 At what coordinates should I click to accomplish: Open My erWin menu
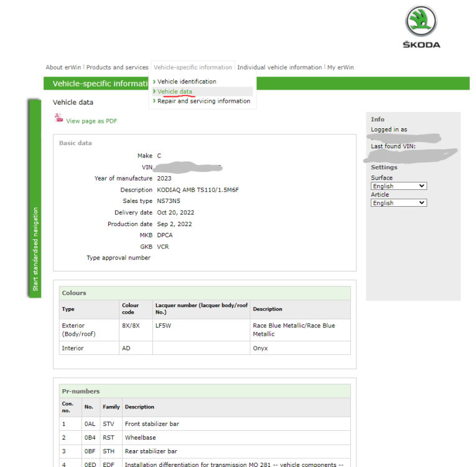tap(340, 67)
